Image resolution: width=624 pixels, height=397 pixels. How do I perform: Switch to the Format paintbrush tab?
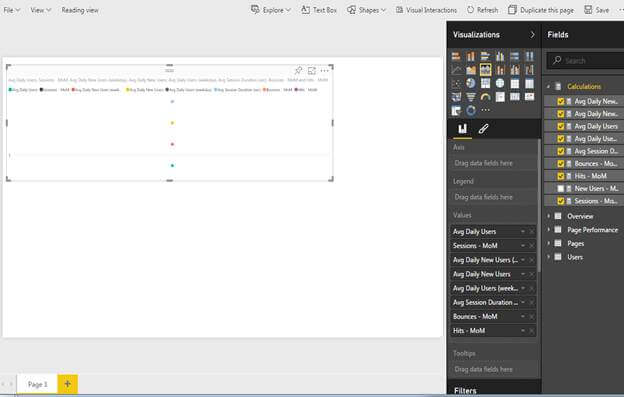click(484, 129)
